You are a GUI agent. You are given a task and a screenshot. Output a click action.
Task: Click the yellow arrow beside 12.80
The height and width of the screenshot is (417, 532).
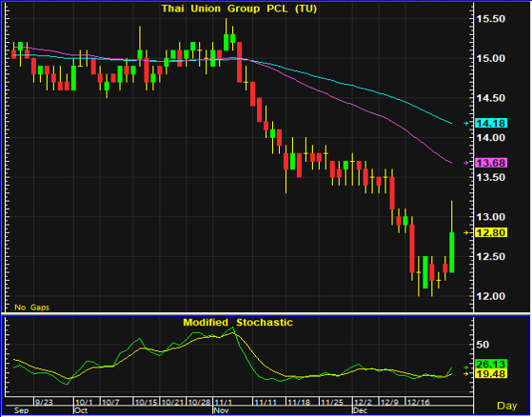tap(466, 232)
